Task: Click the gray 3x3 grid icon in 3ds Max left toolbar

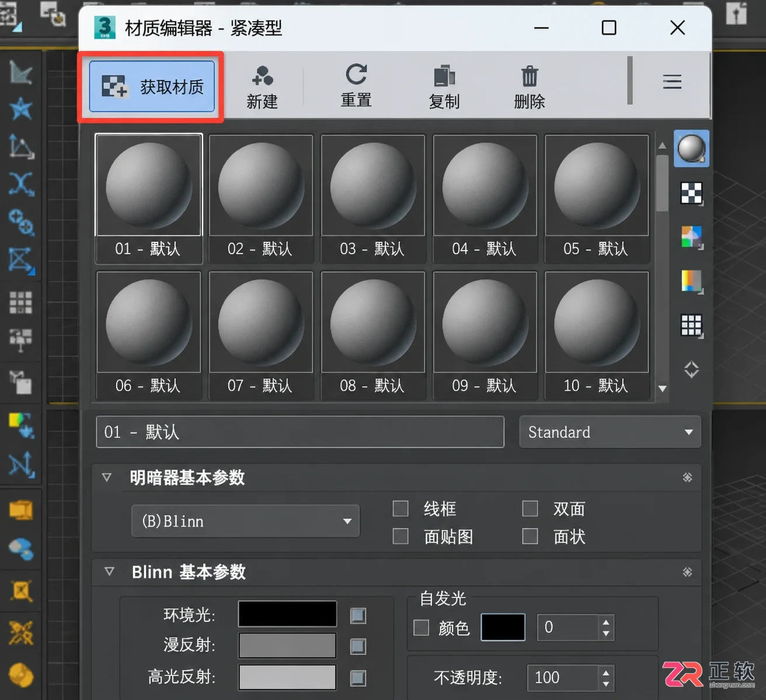Action: [21, 302]
